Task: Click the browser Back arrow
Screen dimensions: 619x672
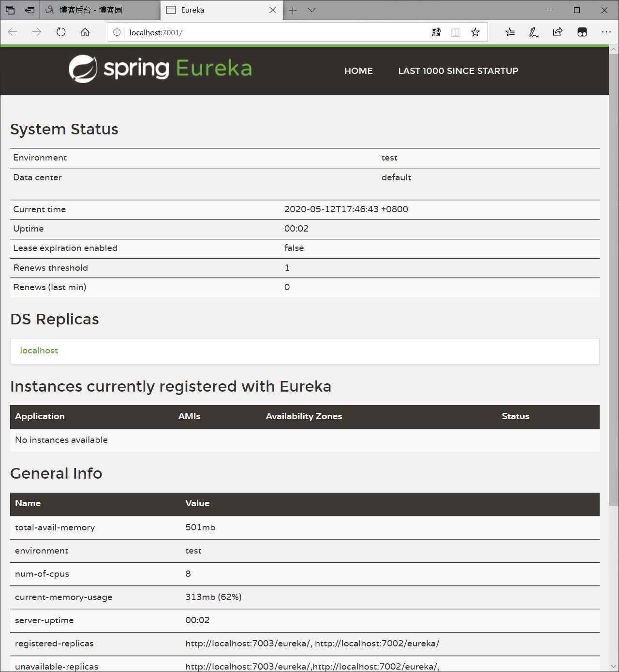Action: pos(13,32)
